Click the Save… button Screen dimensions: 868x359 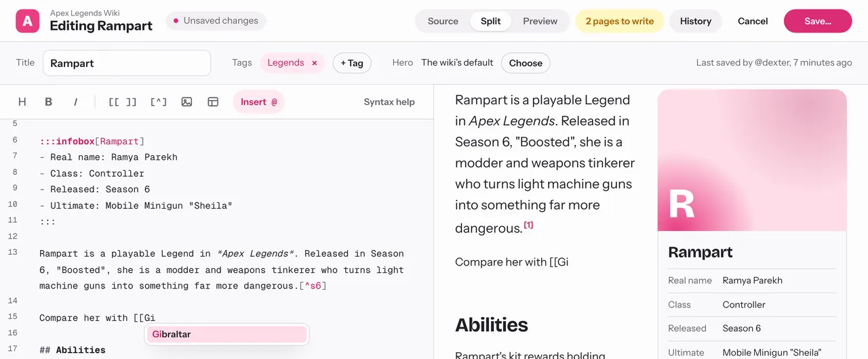pyautogui.click(x=818, y=21)
